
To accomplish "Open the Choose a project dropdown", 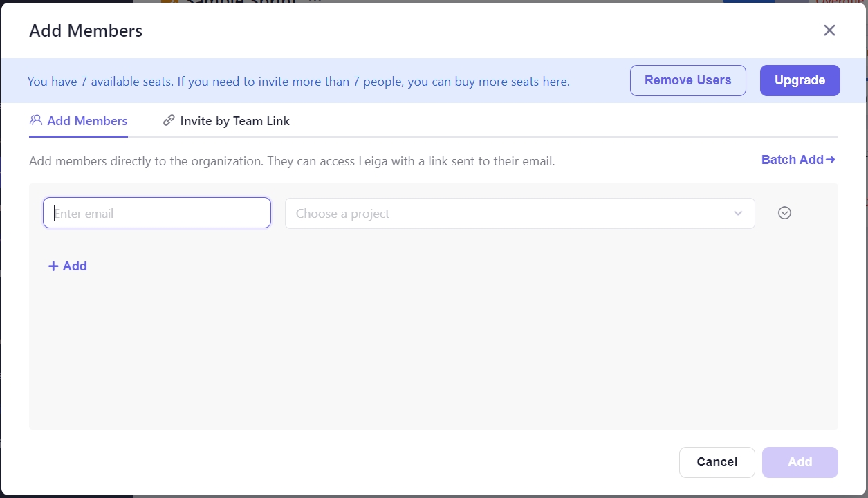I will coord(512,213).
